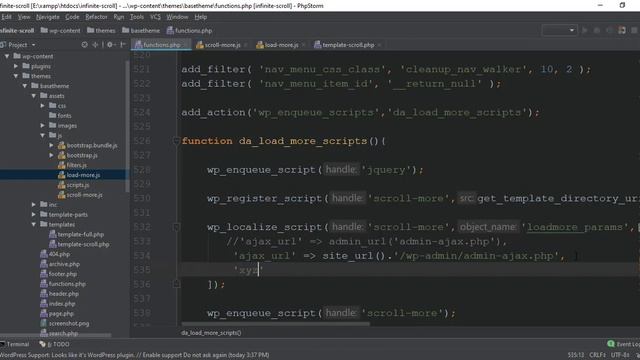Select 404.php in project tree
The width and height of the screenshot is (640, 360).
[55, 254]
